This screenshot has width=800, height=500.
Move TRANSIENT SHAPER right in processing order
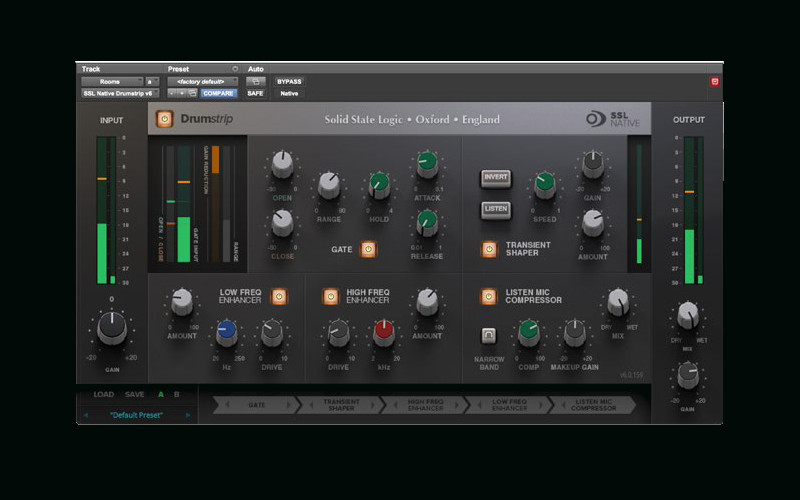372,405
